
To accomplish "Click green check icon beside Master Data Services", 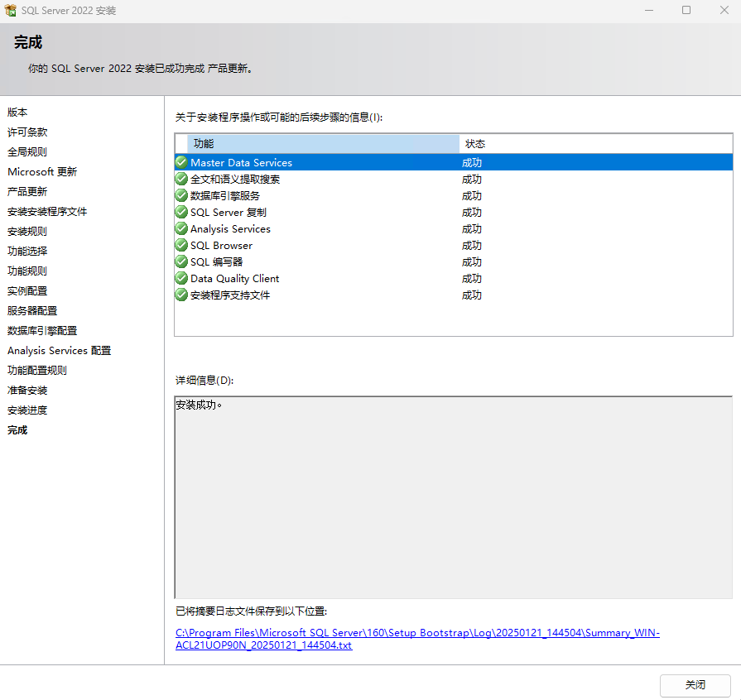I will tap(181, 162).
